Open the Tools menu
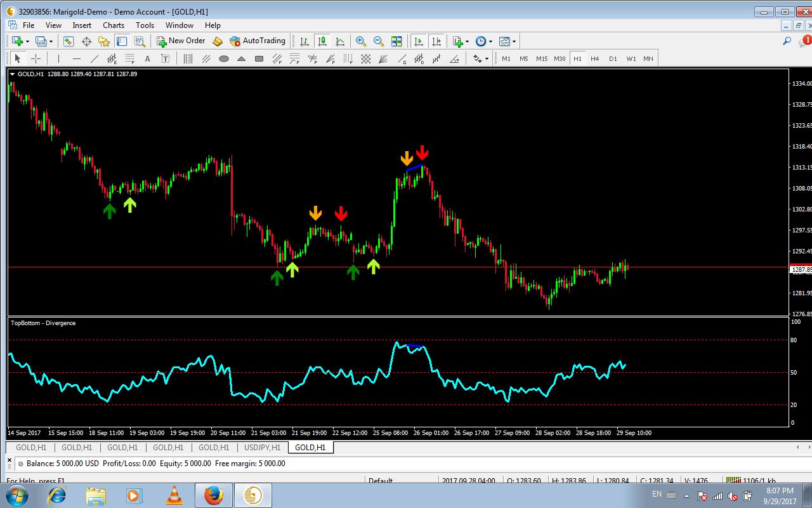 point(145,25)
